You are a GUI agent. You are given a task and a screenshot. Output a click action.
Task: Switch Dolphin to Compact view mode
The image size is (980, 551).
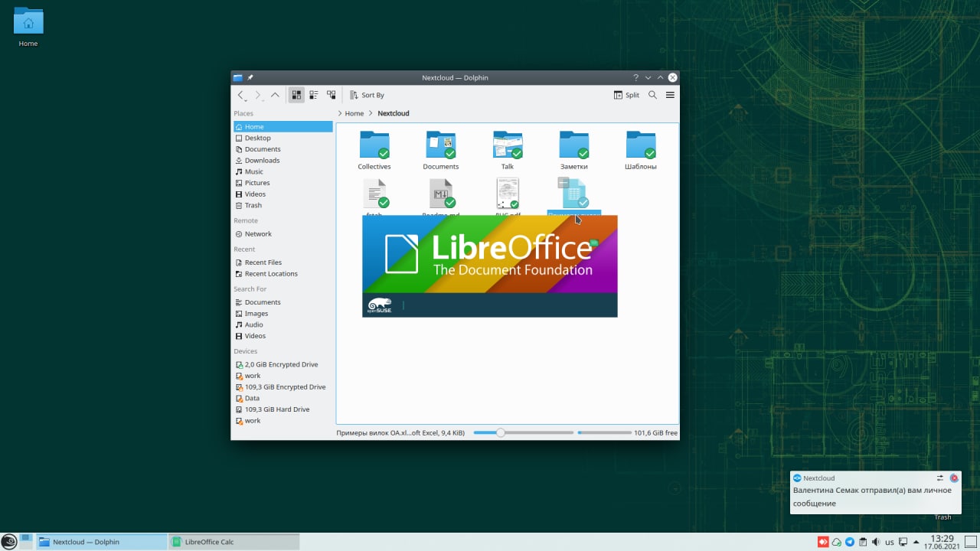[x=314, y=95]
